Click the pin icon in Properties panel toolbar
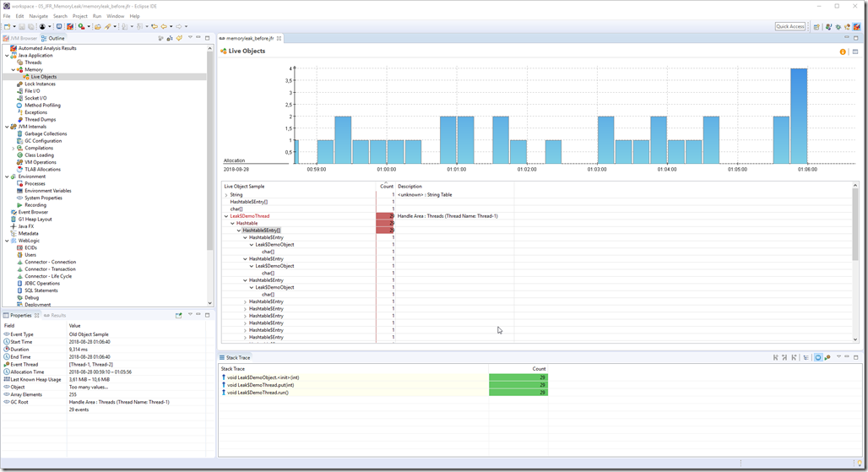This screenshot has height=472, width=868. (179, 316)
